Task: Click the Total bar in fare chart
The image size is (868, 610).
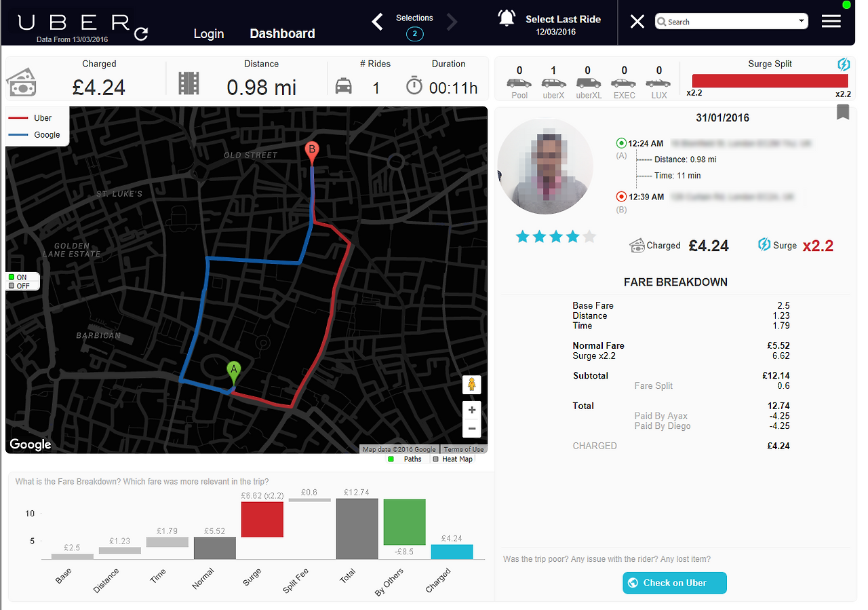Action: tap(357, 529)
